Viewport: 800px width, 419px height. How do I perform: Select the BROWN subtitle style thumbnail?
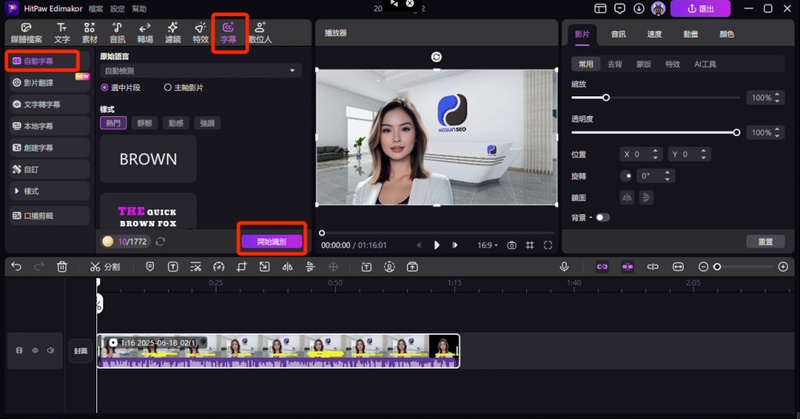148,159
